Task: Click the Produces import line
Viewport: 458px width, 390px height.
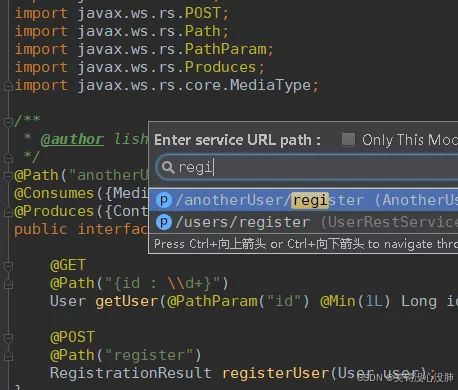Action: [140, 67]
